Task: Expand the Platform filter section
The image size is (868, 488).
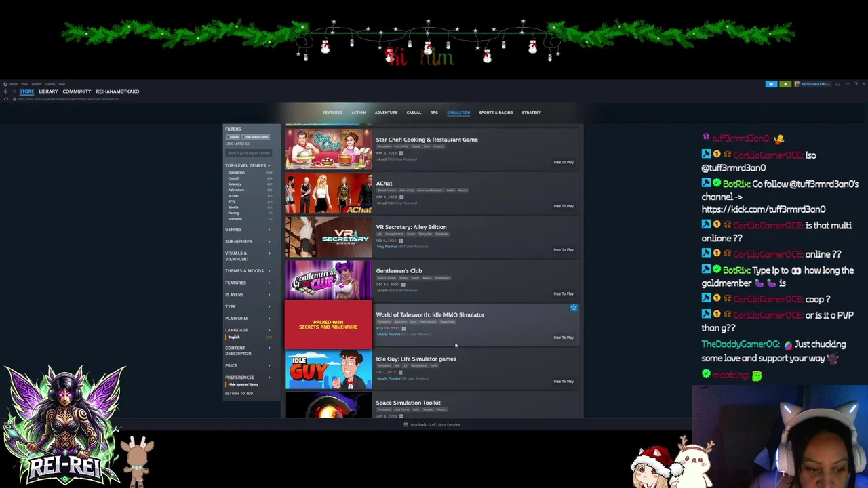Action: [248, 319]
